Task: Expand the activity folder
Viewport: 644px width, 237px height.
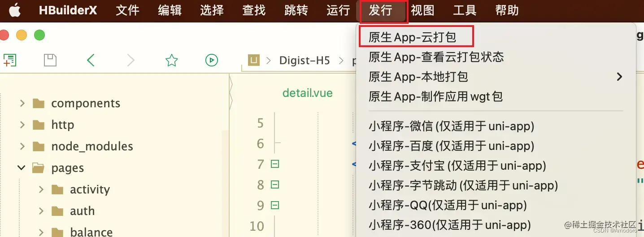Action: 41,189
